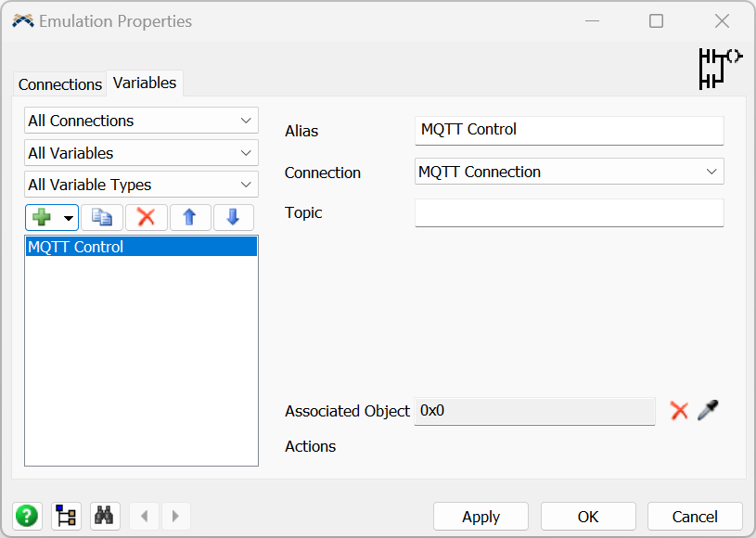Click the binoculars find button
Screen dimensions: 756x538
pyautogui.click(x=104, y=516)
